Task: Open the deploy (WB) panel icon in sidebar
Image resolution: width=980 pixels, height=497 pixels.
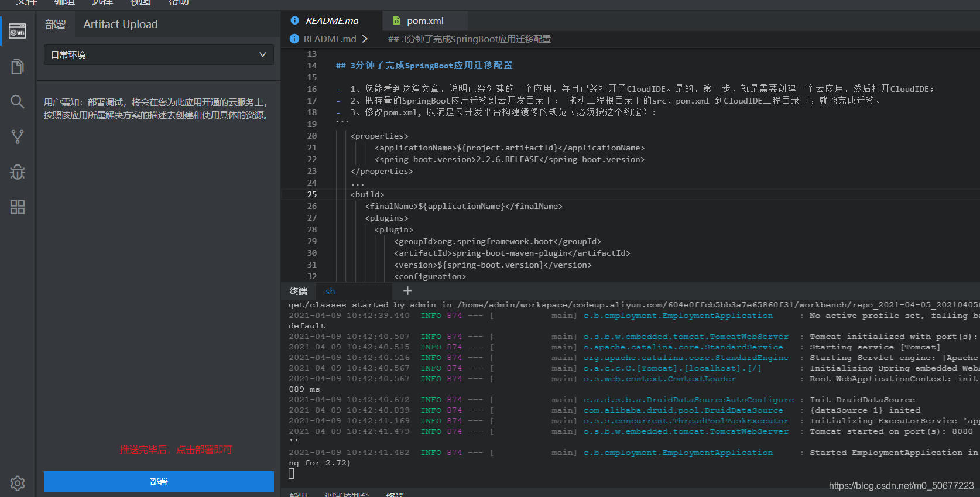Action: coord(18,31)
